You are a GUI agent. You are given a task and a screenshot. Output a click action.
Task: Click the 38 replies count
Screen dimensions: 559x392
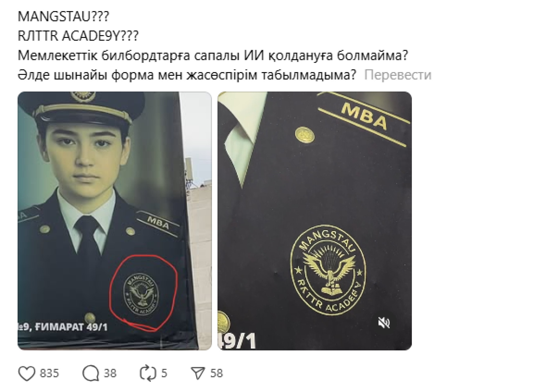click(x=110, y=373)
